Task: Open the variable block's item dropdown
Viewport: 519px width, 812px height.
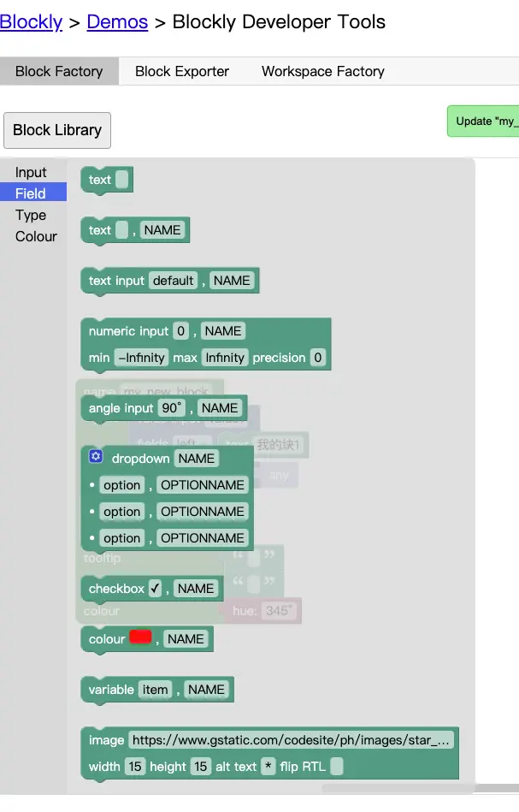Action: pos(156,690)
